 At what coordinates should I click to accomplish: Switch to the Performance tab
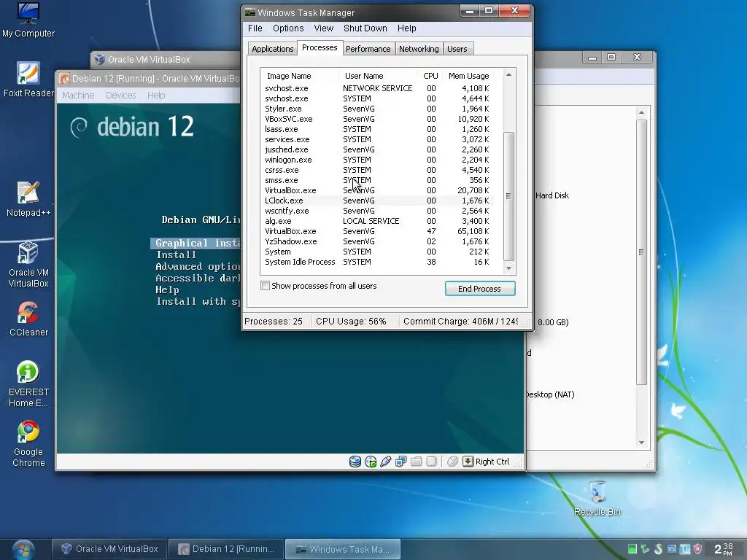368,49
